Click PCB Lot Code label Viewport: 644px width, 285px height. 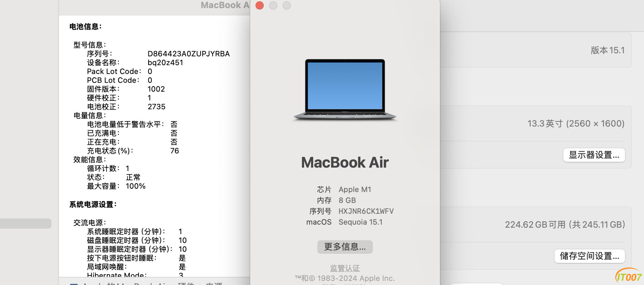coord(113,80)
